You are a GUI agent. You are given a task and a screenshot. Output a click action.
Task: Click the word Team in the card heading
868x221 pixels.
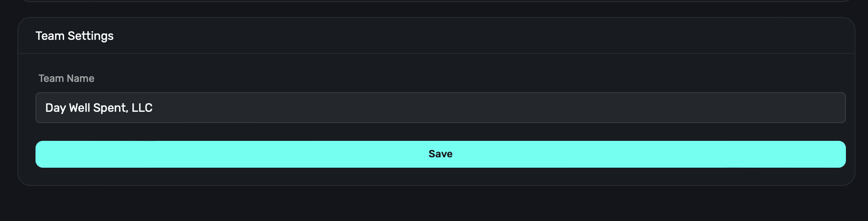click(x=50, y=36)
